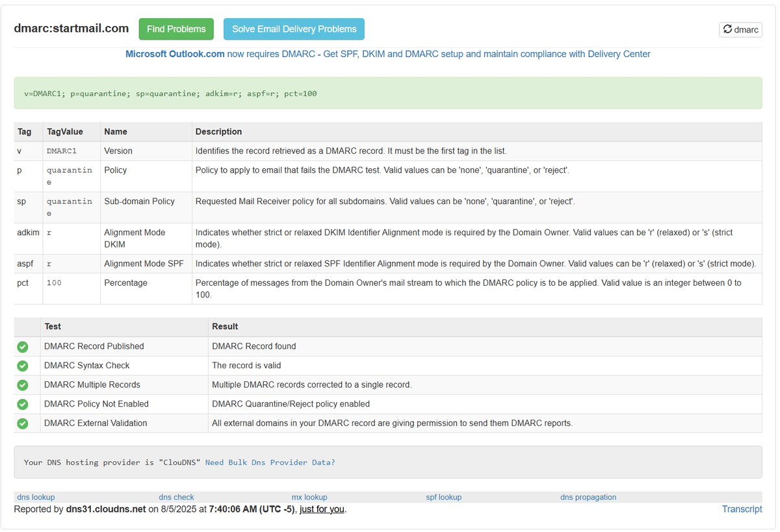Image resolution: width=780 pixels, height=532 pixels.
Task: Click the Version name cell
Action: (x=146, y=151)
